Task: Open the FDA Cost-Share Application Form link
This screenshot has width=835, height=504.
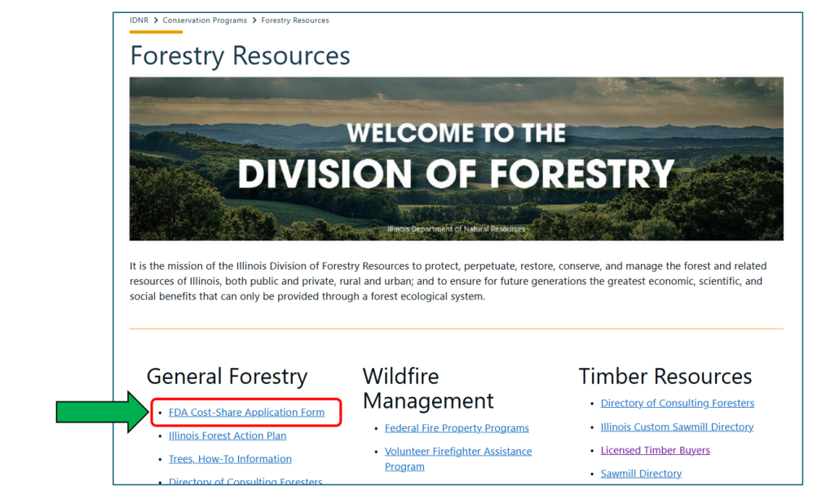Action: click(x=246, y=413)
